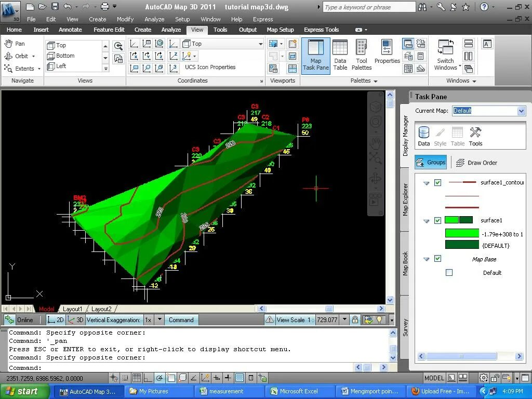Switch to the Feature Edit ribbon tab
This screenshot has height=399, width=532.
109,30
